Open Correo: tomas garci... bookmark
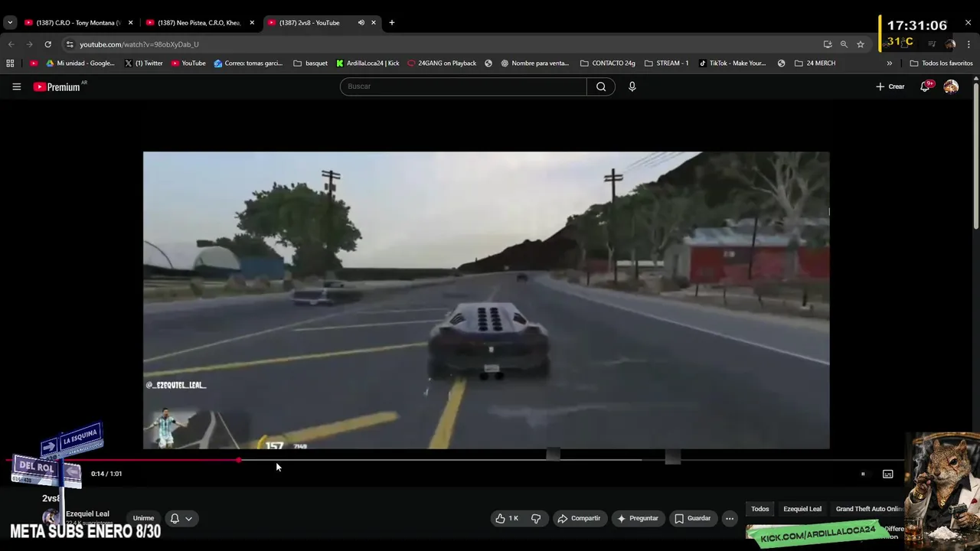This screenshot has height=551, width=980. [248, 64]
